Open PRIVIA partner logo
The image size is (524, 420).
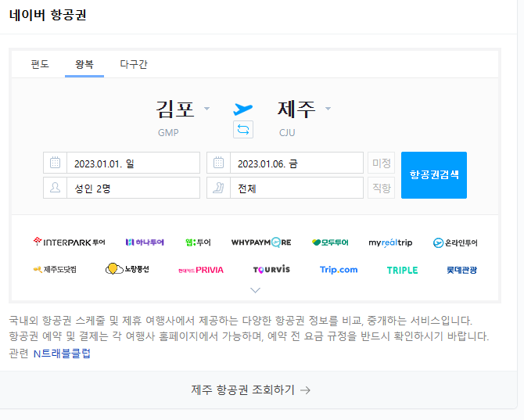201,270
